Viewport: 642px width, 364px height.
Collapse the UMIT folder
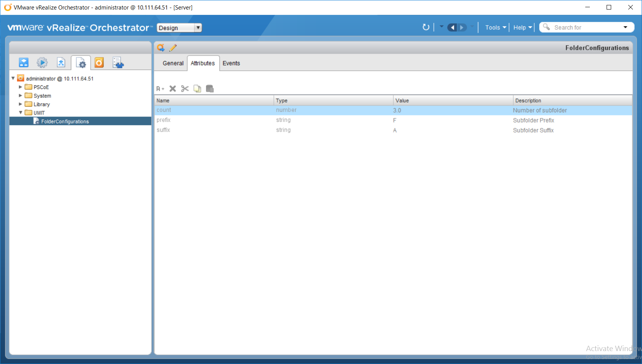pos(21,113)
